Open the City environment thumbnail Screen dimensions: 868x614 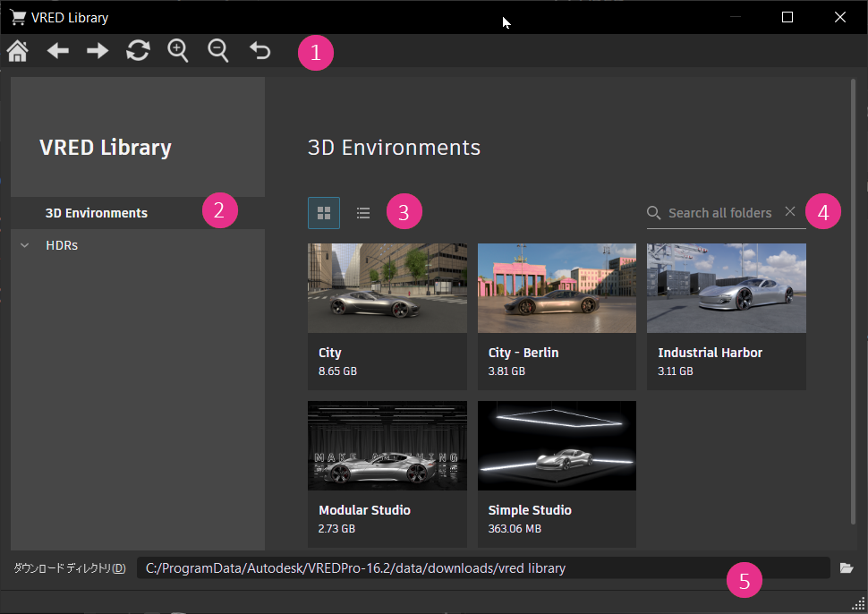pos(387,288)
